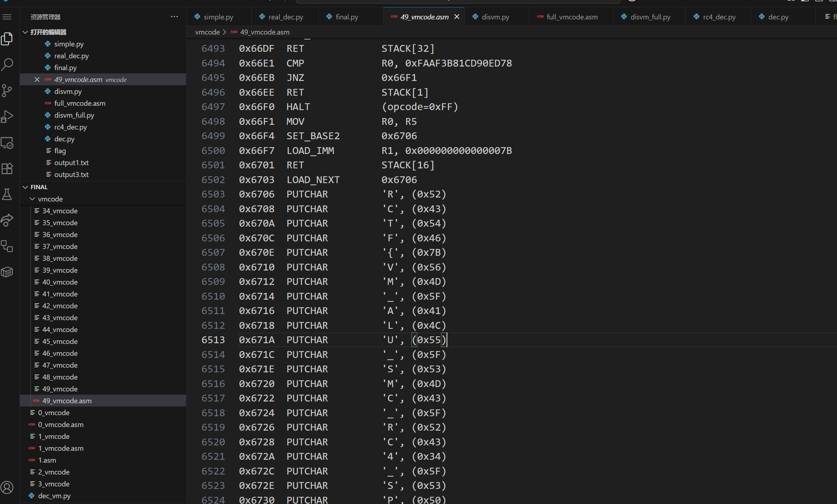Screen dimensions: 837x504
Task: Open the Extensions view icon
Action: coord(7,168)
